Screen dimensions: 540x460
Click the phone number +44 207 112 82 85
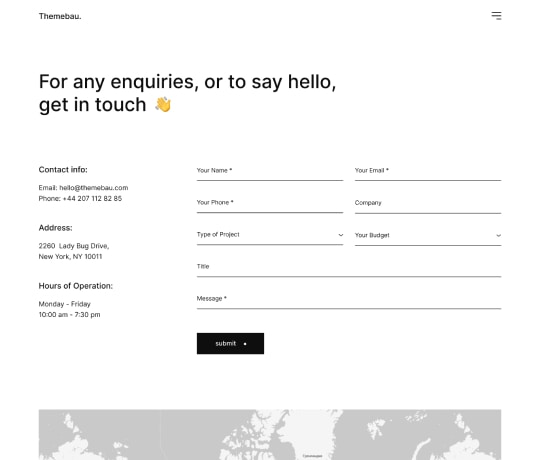click(92, 198)
